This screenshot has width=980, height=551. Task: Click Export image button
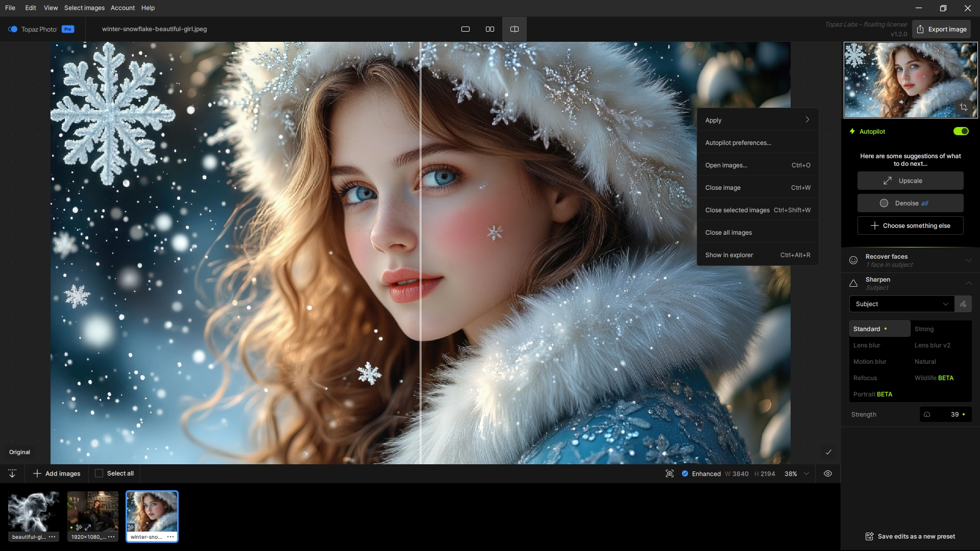[942, 29]
